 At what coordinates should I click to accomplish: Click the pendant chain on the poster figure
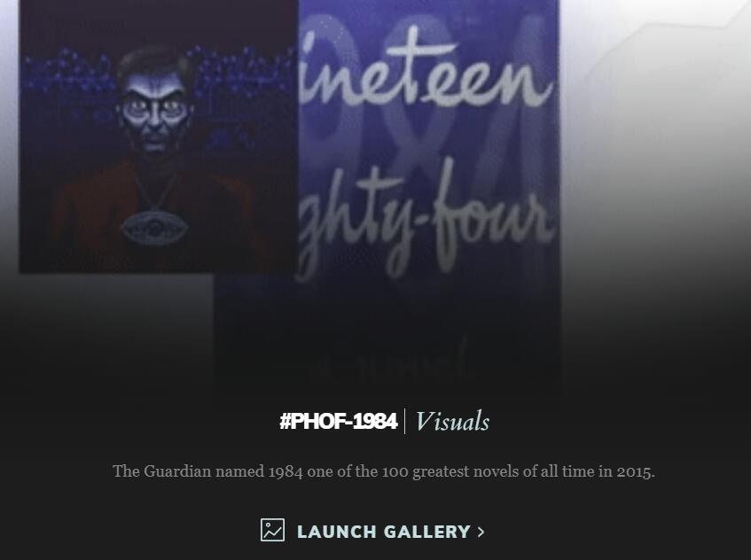pyautogui.click(x=154, y=191)
